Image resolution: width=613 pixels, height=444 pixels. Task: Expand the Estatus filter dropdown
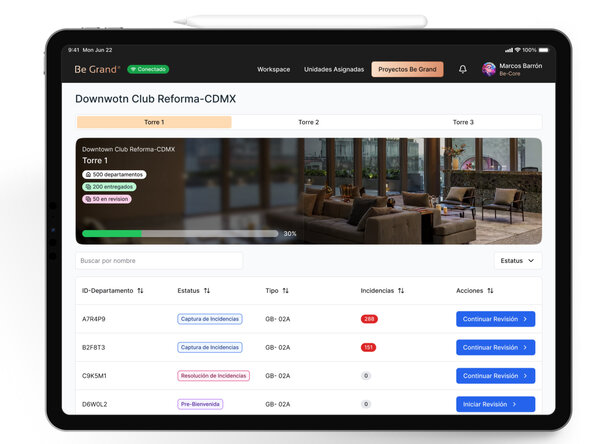[x=518, y=261]
